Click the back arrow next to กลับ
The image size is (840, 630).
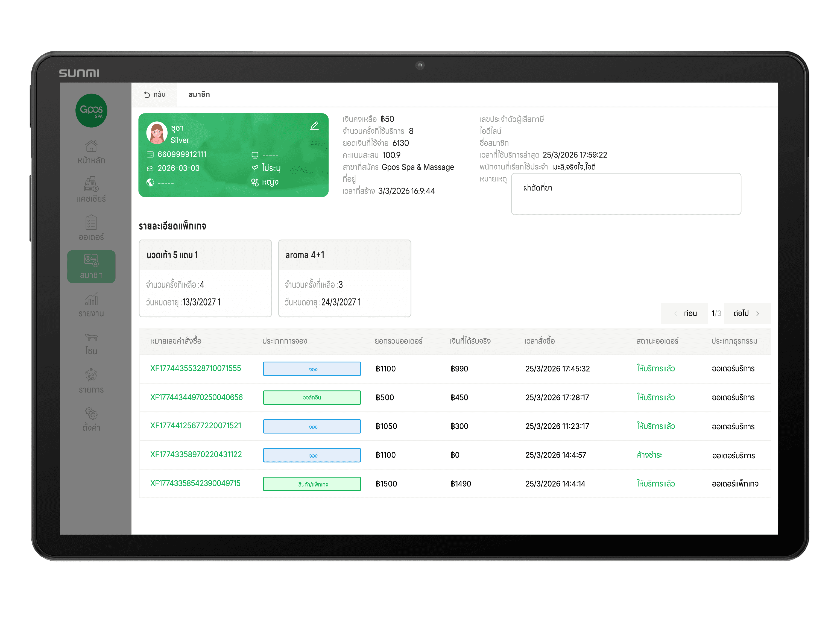click(x=147, y=95)
